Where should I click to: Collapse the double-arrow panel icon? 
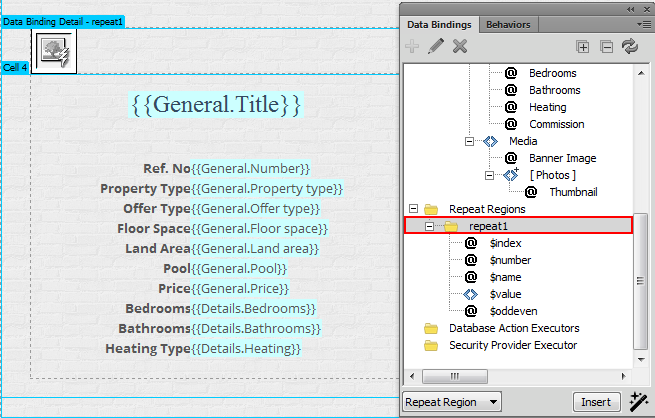631,9
